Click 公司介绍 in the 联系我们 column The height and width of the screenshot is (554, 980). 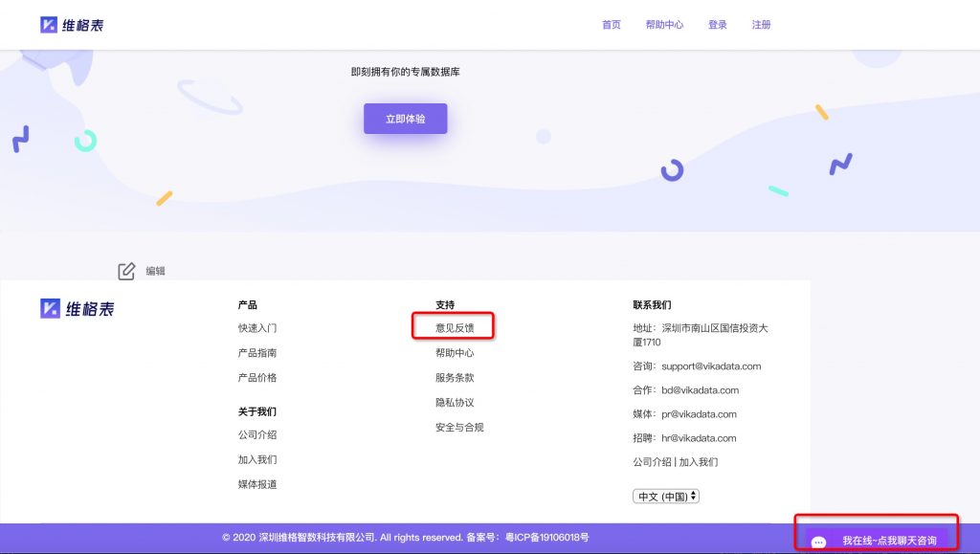652,462
